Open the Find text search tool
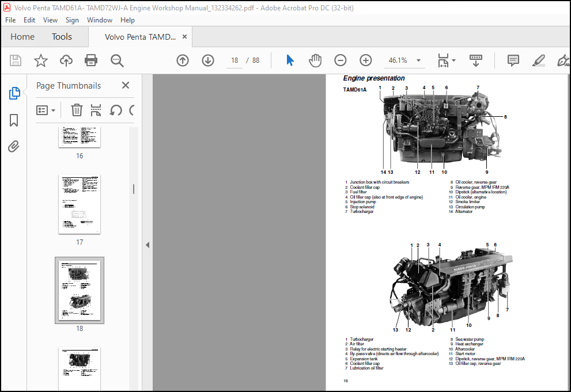571x392 pixels. [x=117, y=60]
